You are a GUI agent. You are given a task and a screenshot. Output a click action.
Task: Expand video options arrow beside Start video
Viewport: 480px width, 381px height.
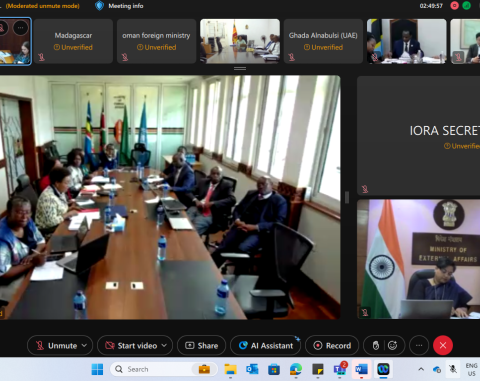[164, 345]
